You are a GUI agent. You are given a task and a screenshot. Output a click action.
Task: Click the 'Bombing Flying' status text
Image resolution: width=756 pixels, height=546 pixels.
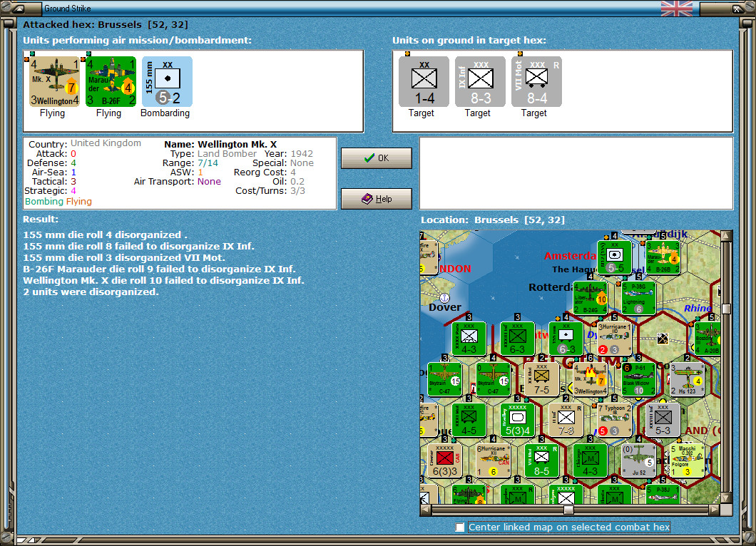58,202
